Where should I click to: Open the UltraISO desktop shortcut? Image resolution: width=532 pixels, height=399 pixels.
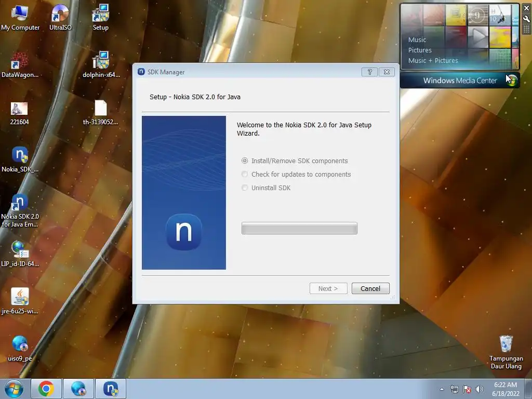pyautogui.click(x=60, y=18)
